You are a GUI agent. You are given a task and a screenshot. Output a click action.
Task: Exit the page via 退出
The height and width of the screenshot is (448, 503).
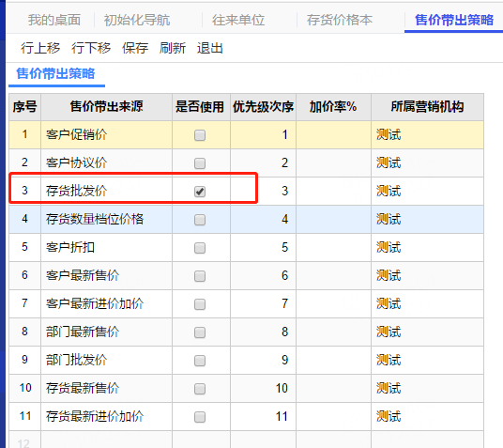[x=210, y=48]
